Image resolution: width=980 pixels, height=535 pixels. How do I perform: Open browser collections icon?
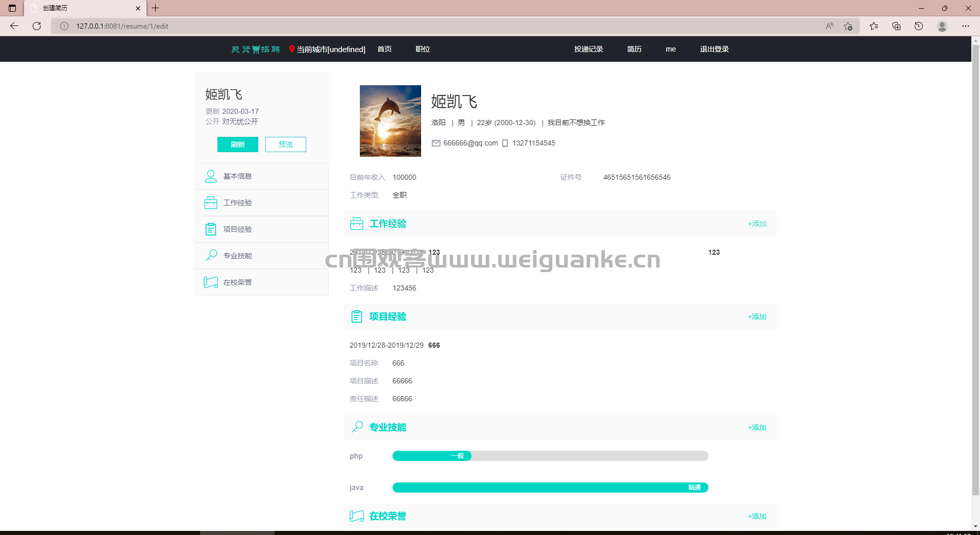pyautogui.click(x=896, y=26)
